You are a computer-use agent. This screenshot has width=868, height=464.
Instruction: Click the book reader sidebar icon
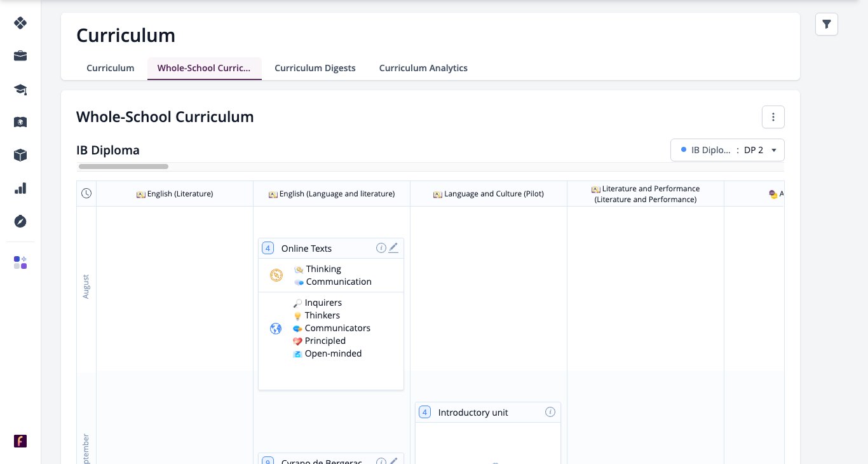[x=20, y=122]
